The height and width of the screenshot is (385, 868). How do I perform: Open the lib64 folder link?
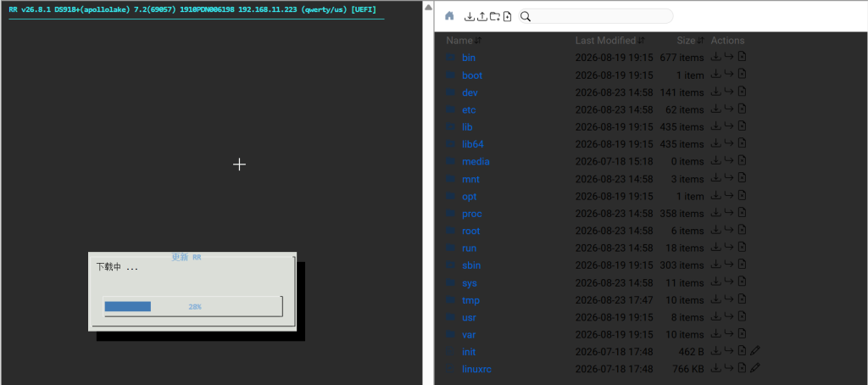pyautogui.click(x=473, y=144)
